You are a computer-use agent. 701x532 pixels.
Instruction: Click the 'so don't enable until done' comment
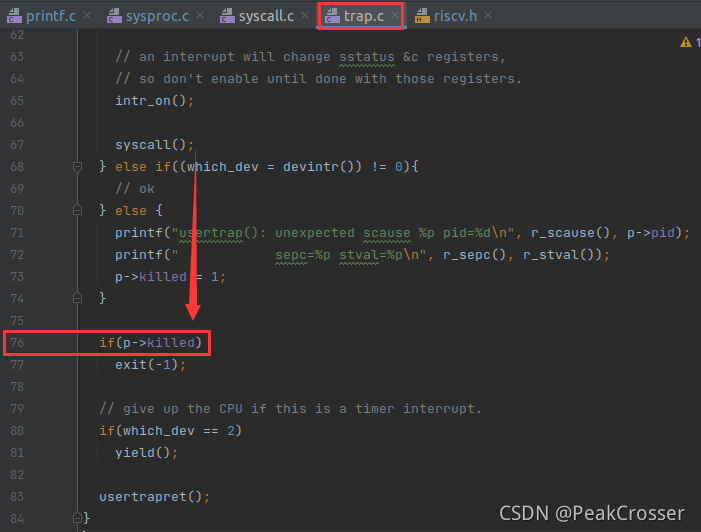(x=318, y=79)
